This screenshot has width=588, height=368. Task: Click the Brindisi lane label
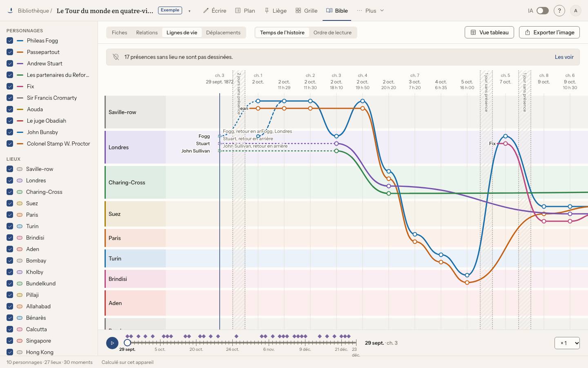[x=118, y=279]
